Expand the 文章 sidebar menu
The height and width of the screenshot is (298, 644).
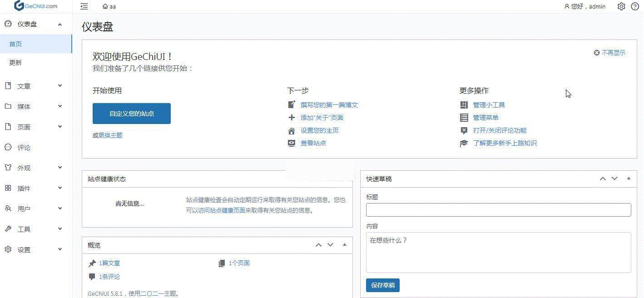pyautogui.click(x=60, y=86)
